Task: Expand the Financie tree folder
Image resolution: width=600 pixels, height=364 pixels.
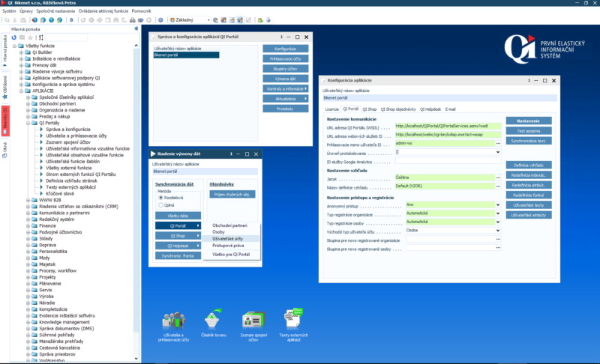Action: pyautogui.click(x=28, y=225)
